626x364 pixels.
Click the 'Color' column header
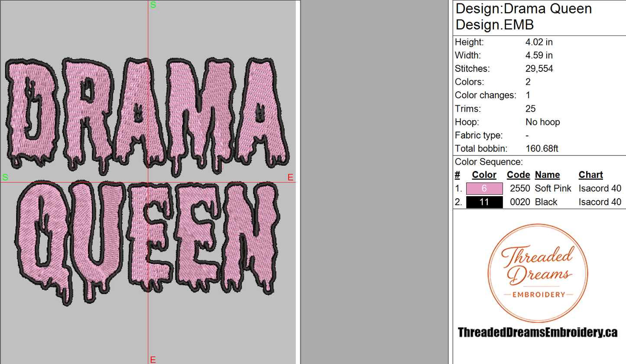click(x=484, y=175)
